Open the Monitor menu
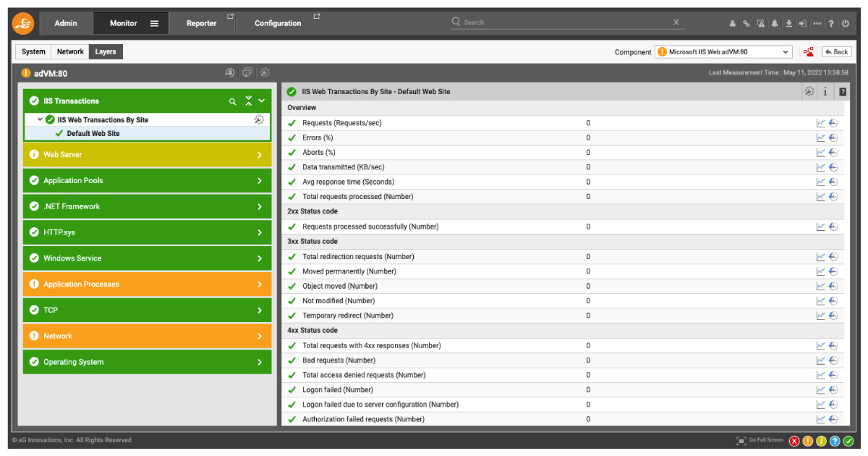This screenshot has width=868, height=456. (x=132, y=23)
